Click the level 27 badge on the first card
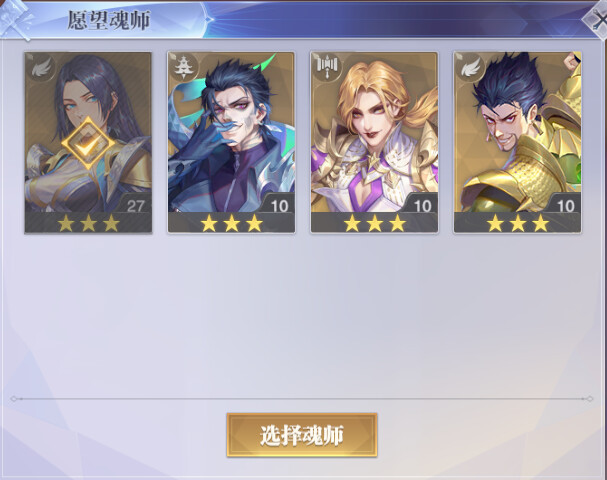 (x=135, y=205)
